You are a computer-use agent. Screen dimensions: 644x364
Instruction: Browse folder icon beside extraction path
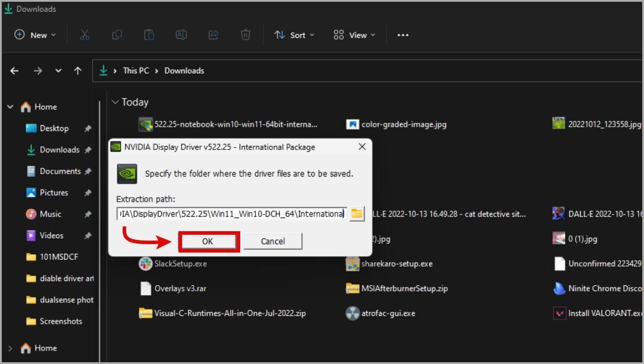point(357,213)
